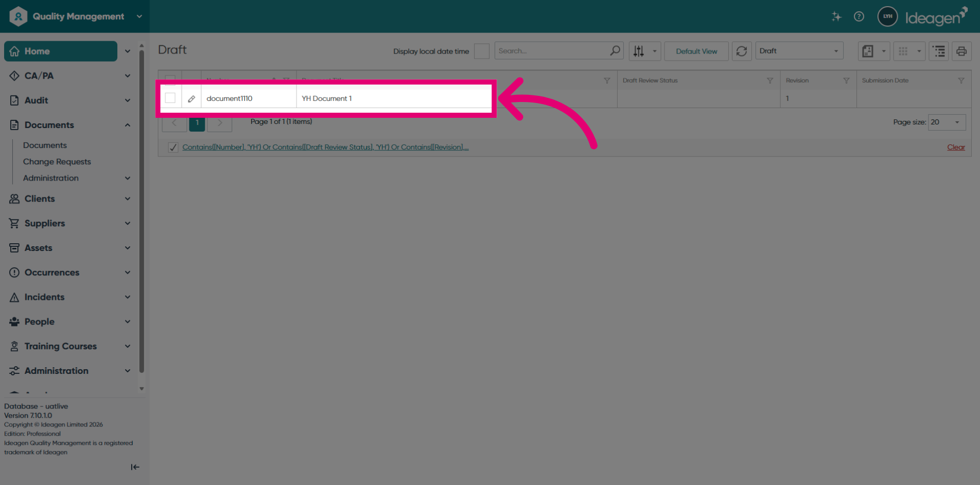Expand the Home menu chevron
980x485 pixels.
pos(128,51)
